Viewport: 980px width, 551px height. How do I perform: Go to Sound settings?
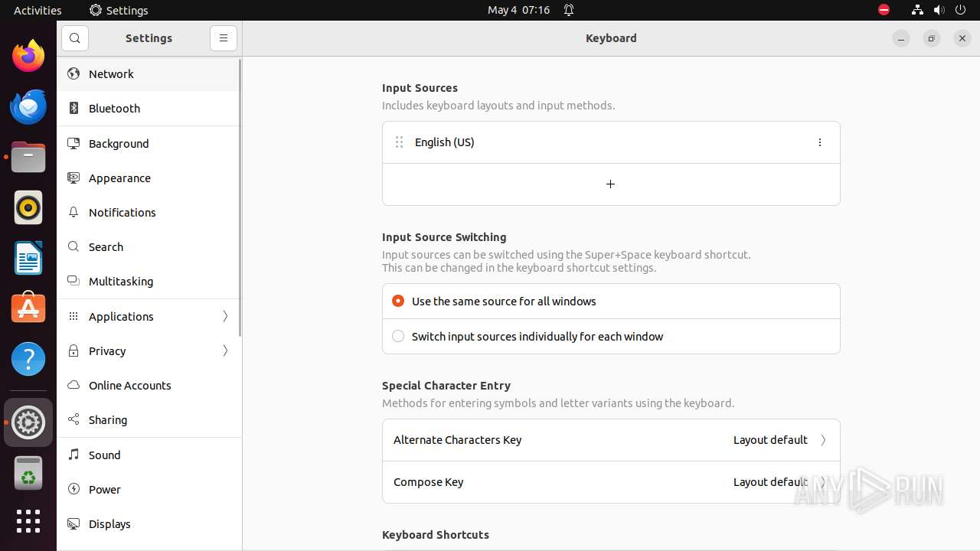[x=149, y=455]
